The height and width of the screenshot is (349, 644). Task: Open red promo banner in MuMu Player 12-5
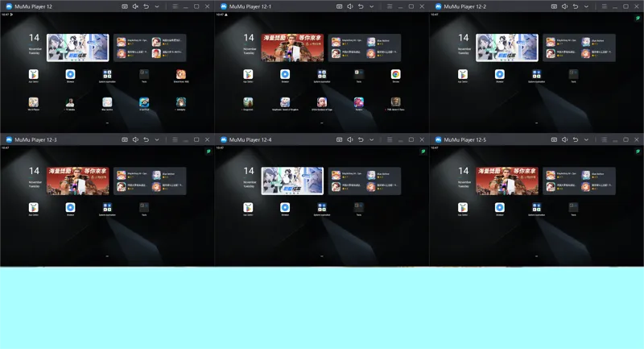[x=507, y=181]
